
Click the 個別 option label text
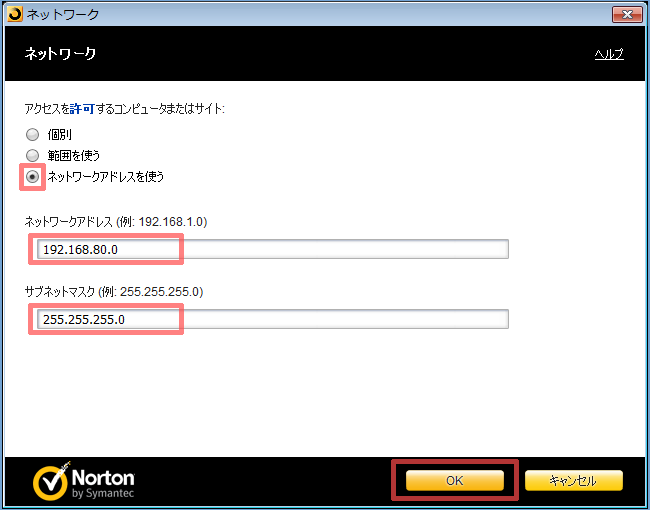pos(60,134)
